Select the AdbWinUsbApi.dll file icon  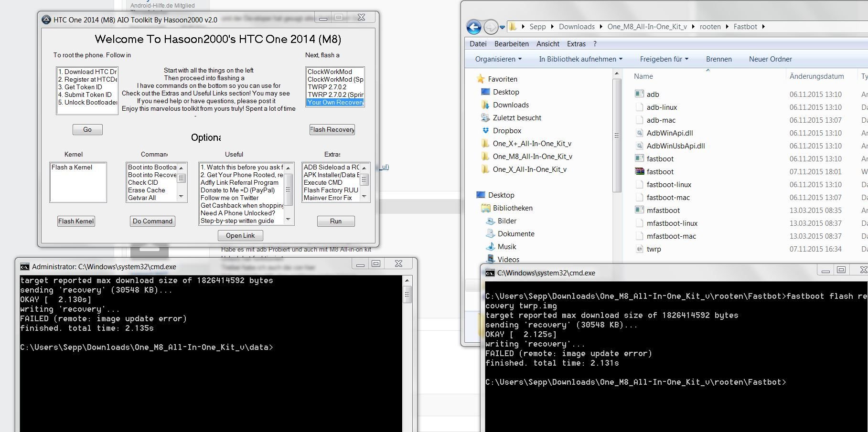pos(640,146)
